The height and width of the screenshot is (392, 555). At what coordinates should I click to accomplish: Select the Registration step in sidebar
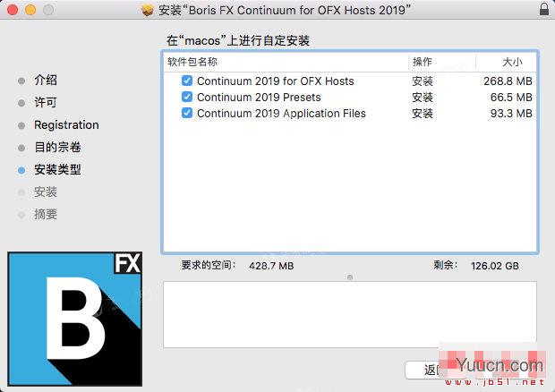[66, 125]
